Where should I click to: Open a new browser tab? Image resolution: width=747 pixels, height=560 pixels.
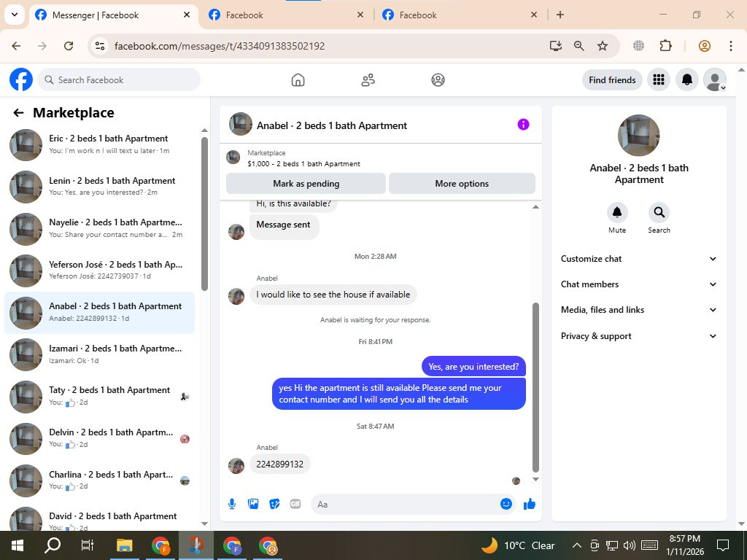[560, 15]
